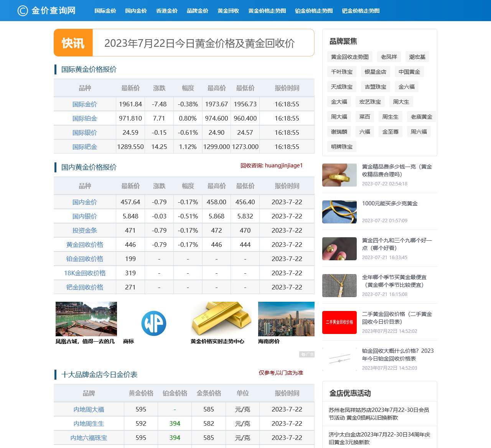Screen dimensions: 491x448
Task: Open the 国内金价 navigation item
Action: [136, 11]
